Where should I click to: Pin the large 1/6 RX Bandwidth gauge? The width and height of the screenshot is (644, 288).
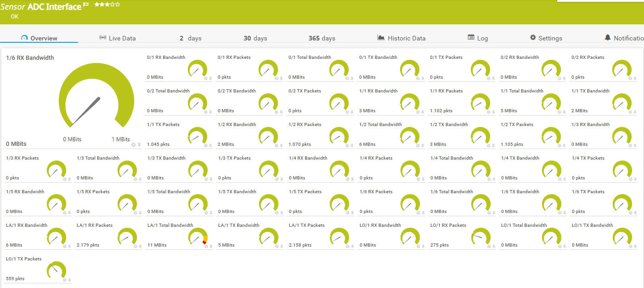(x=139, y=144)
